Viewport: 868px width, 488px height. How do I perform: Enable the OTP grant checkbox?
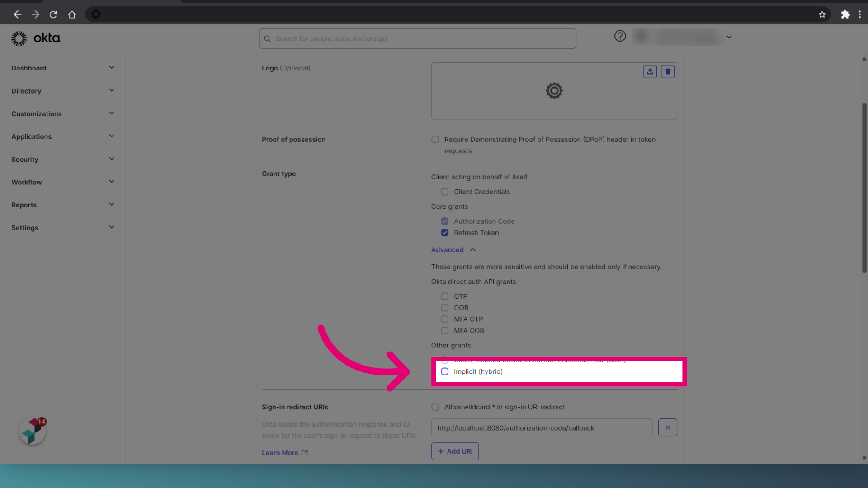[x=445, y=296]
